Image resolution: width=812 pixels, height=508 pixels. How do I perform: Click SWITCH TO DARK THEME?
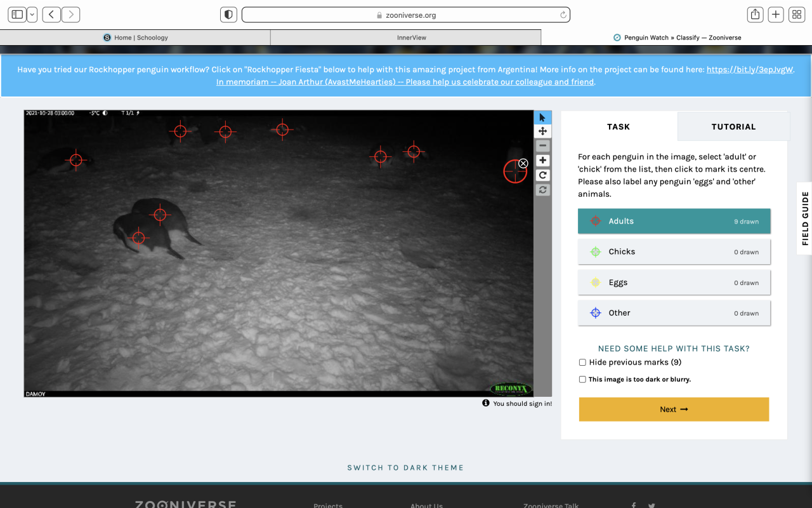point(405,468)
